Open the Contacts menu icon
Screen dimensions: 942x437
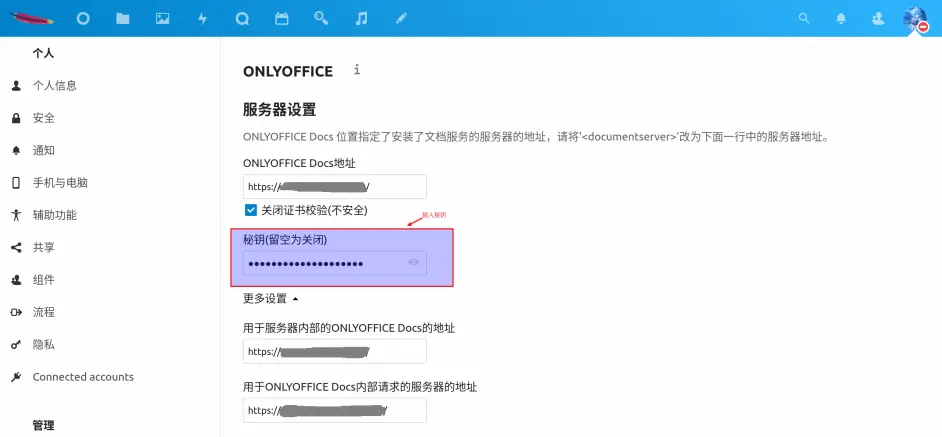[877, 18]
